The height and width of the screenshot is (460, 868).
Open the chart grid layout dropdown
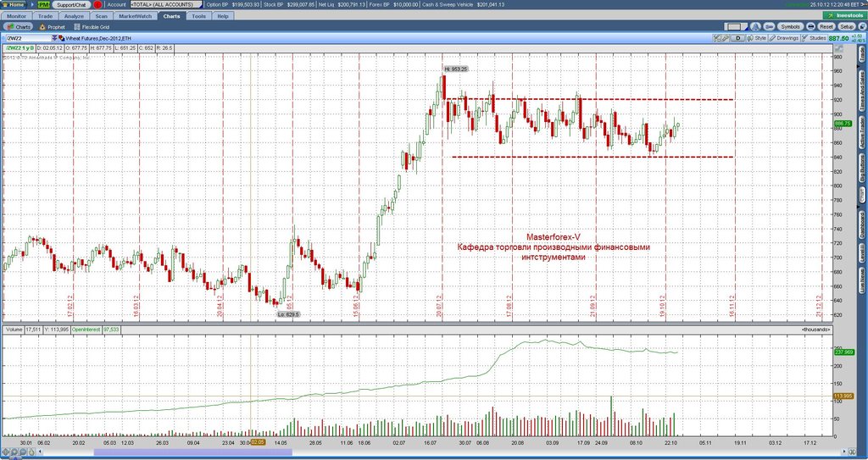pyautogui.click(x=737, y=26)
